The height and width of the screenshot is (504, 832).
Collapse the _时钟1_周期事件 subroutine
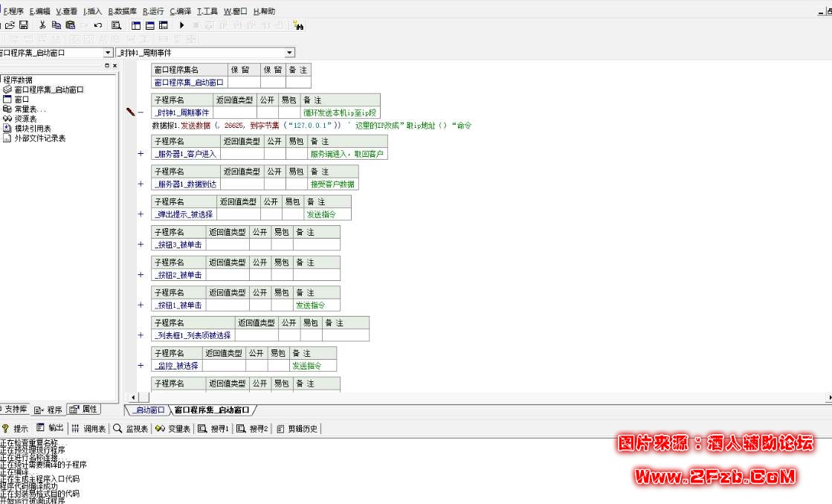tap(141, 112)
